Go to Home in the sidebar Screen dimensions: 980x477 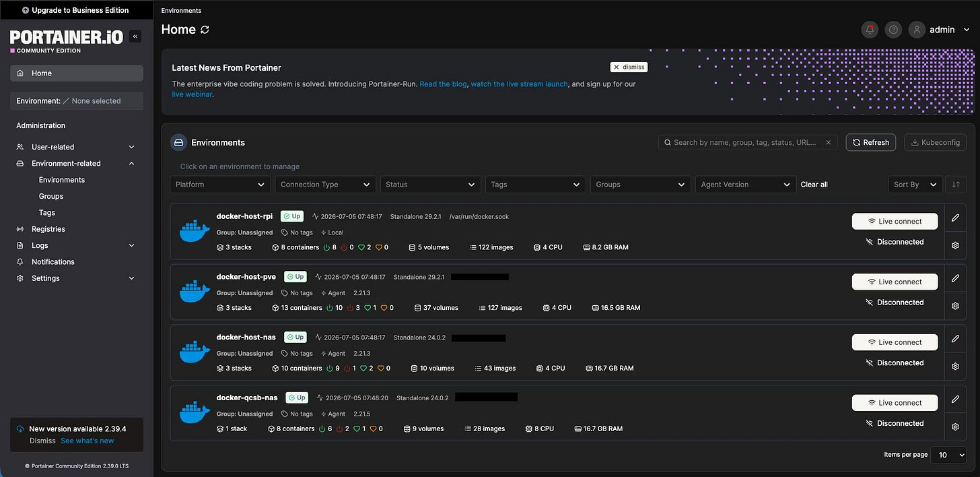76,73
